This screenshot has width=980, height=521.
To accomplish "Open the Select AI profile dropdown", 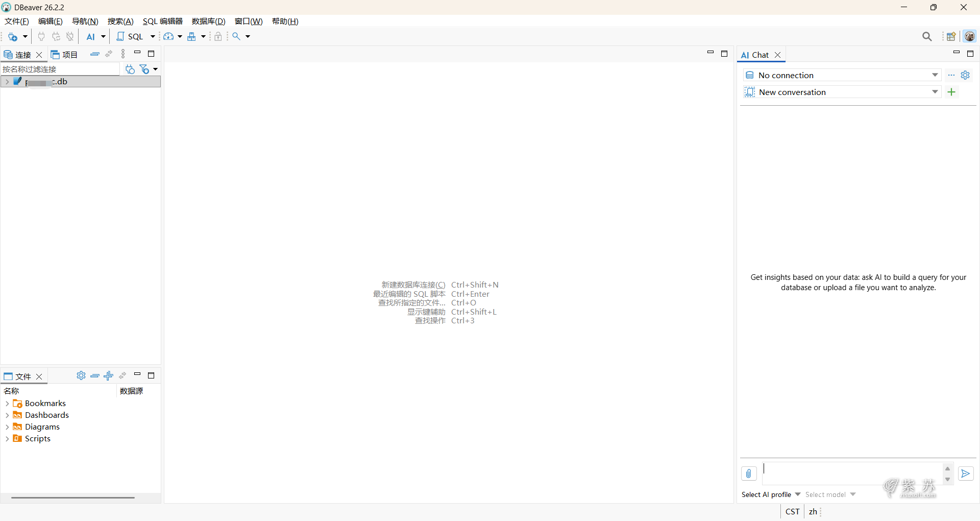I will coord(771,494).
